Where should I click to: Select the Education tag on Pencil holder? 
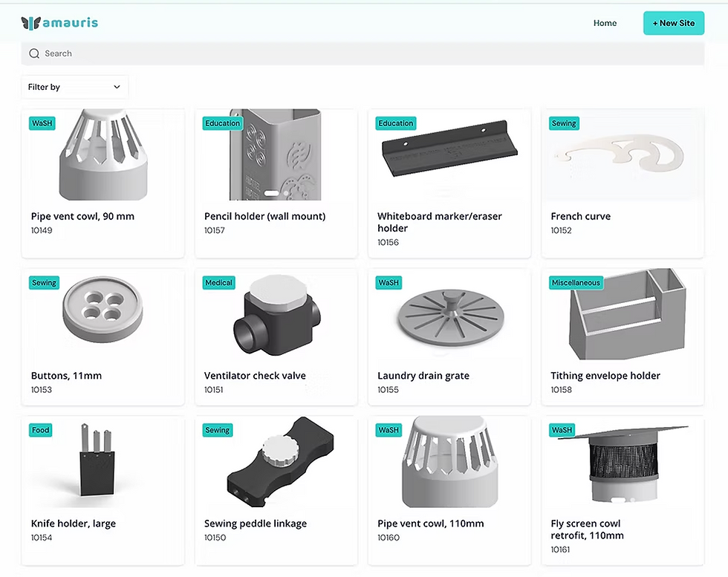point(222,123)
